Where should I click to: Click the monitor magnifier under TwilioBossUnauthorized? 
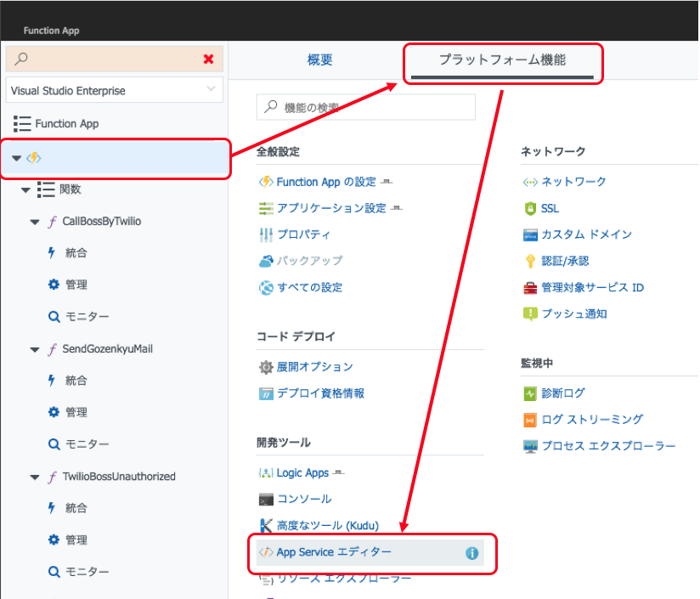tap(54, 572)
